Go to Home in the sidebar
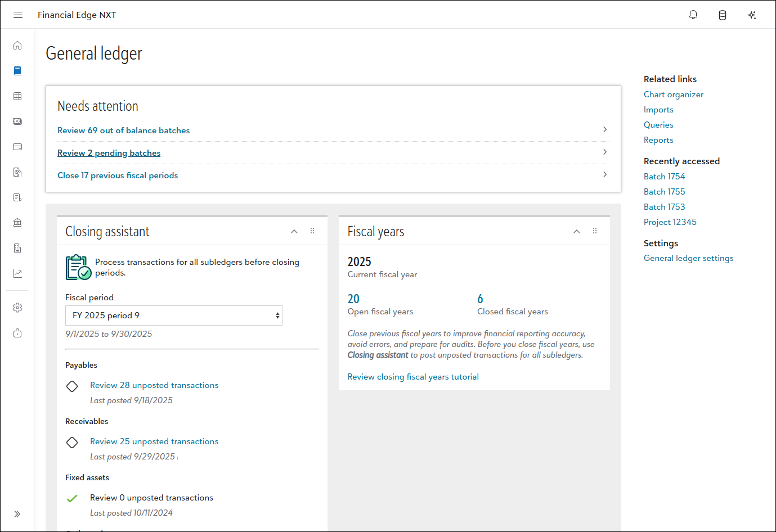Image resolution: width=776 pixels, height=532 pixels. (x=17, y=46)
